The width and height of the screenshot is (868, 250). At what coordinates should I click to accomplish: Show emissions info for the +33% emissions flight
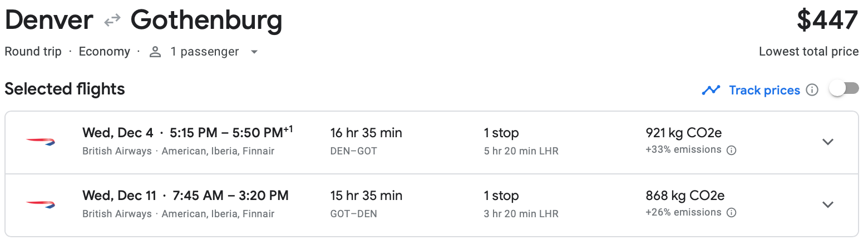pyautogui.click(x=732, y=150)
